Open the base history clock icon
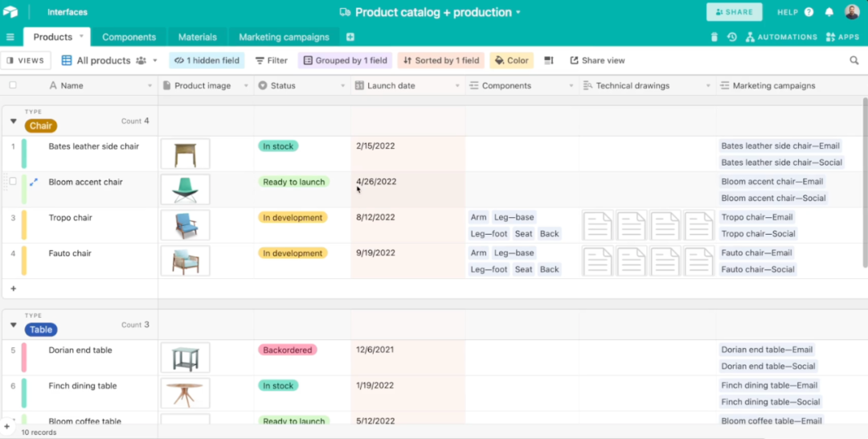The height and width of the screenshot is (439, 868). (731, 37)
